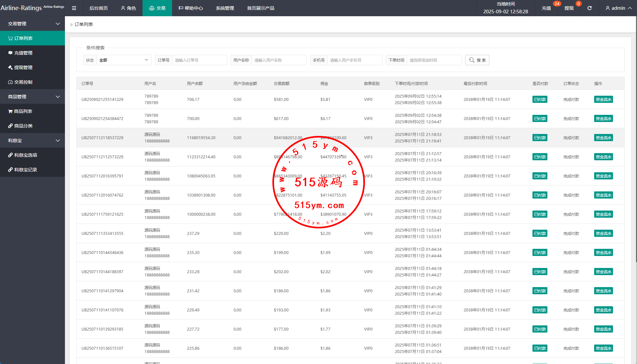The height and width of the screenshot is (364, 637).
Task: Open 商品列表 sidebar item
Action: [23, 111]
